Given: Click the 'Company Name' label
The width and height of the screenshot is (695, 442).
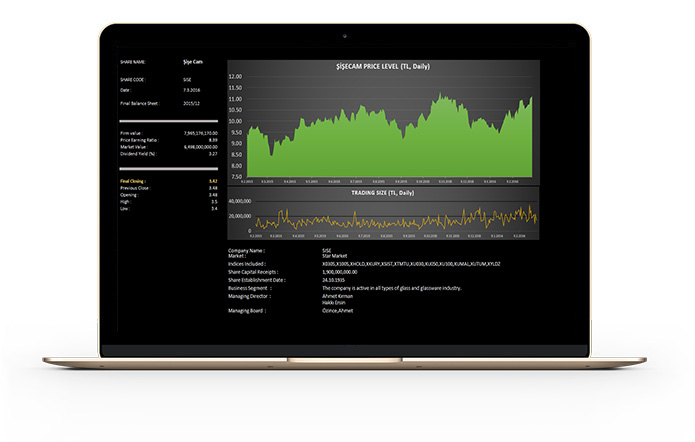Looking at the screenshot, I should point(246,250).
